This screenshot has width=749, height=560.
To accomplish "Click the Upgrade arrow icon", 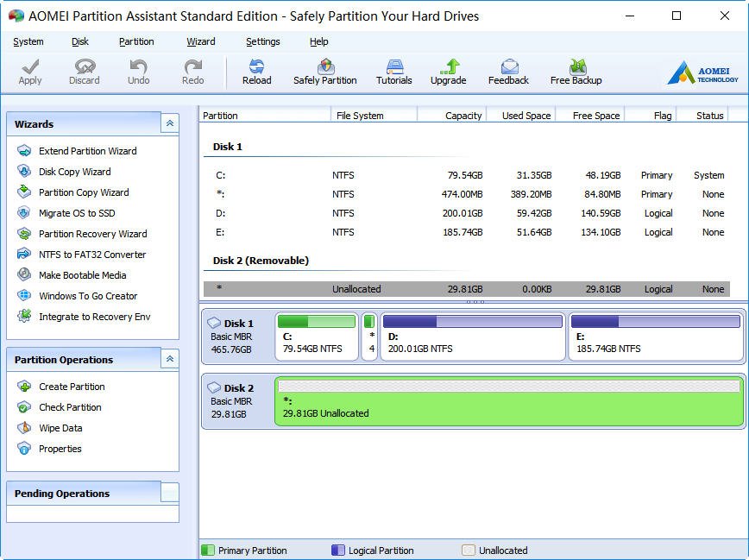I will point(449,71).
